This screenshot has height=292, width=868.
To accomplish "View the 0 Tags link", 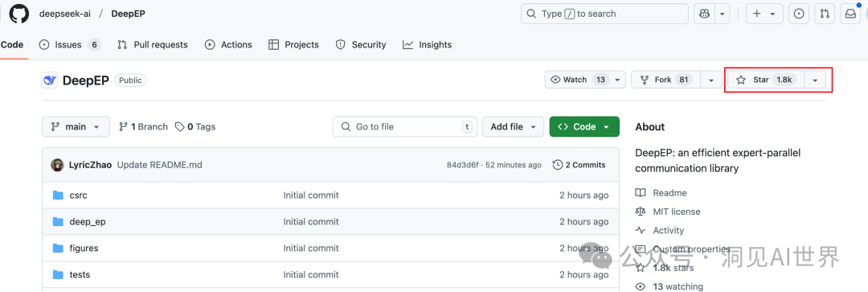I will (195, 127).
